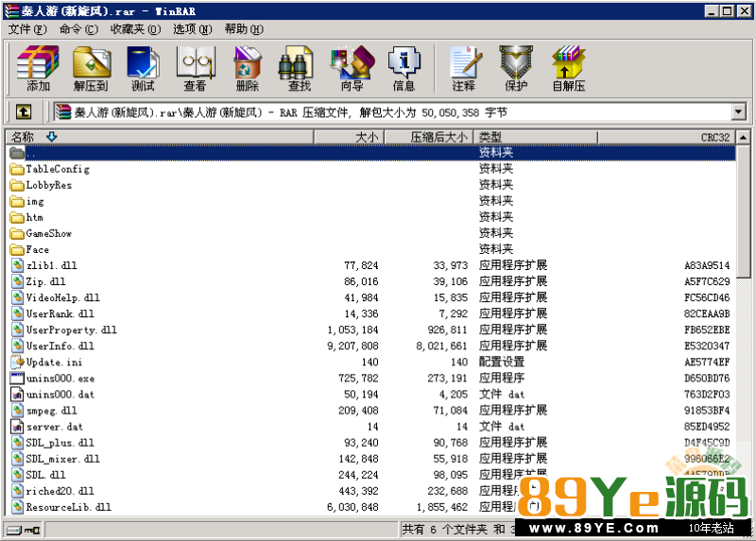Select the SDL_mixer.dll file name
The image size is (756, 541).
point(62,459)
